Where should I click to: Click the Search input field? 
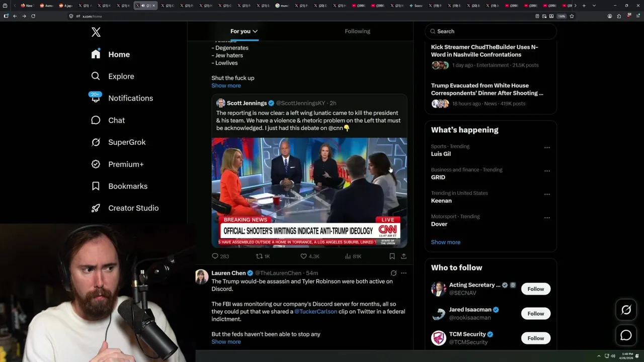point(491,31)
